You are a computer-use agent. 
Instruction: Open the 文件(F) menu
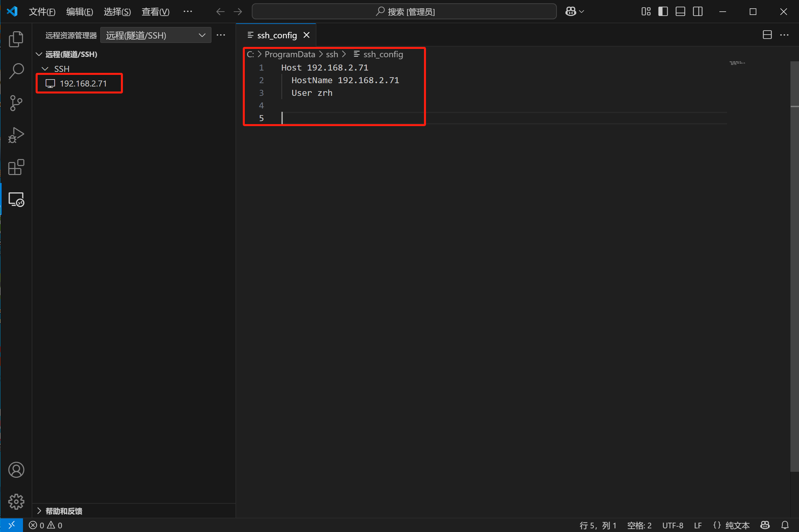pos(42,12)
